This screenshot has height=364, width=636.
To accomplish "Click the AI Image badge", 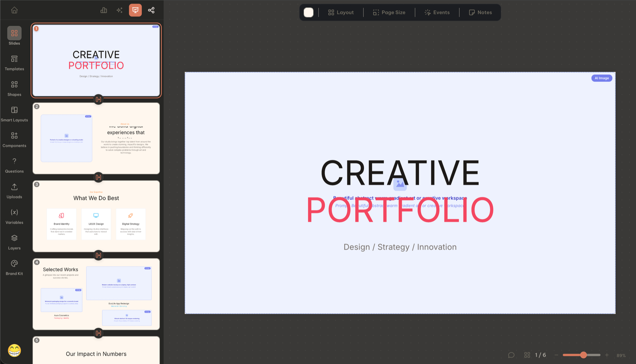I will [601, 78].
